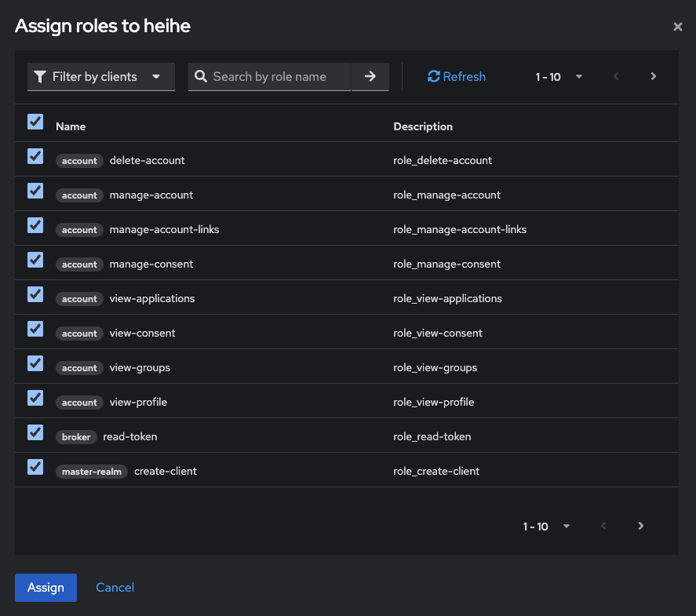Expand the bottom 1 - 10 per-page dropdown
The image size is (696, 616).
coord(547,527)
